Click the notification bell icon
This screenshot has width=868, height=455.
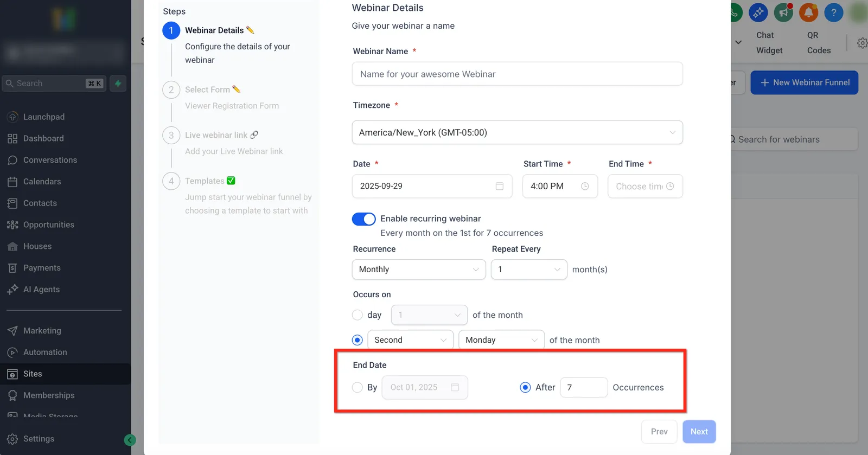click(x=808, y=12)
